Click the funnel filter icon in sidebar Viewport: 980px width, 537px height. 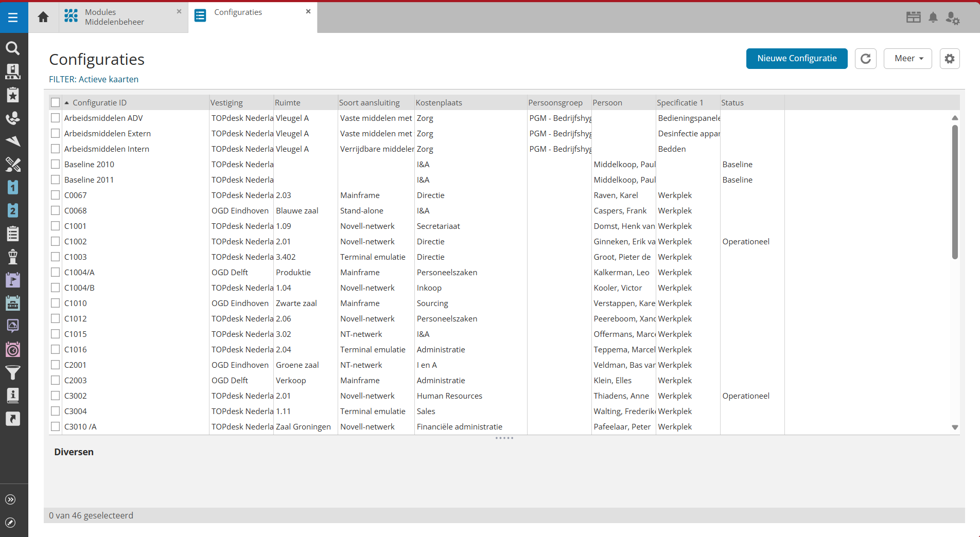(13, 372)
